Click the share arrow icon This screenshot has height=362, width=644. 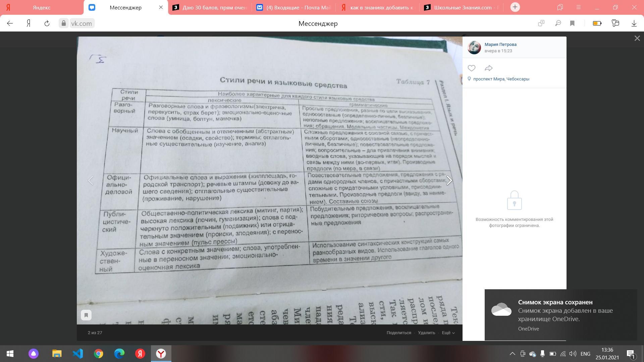488,68
